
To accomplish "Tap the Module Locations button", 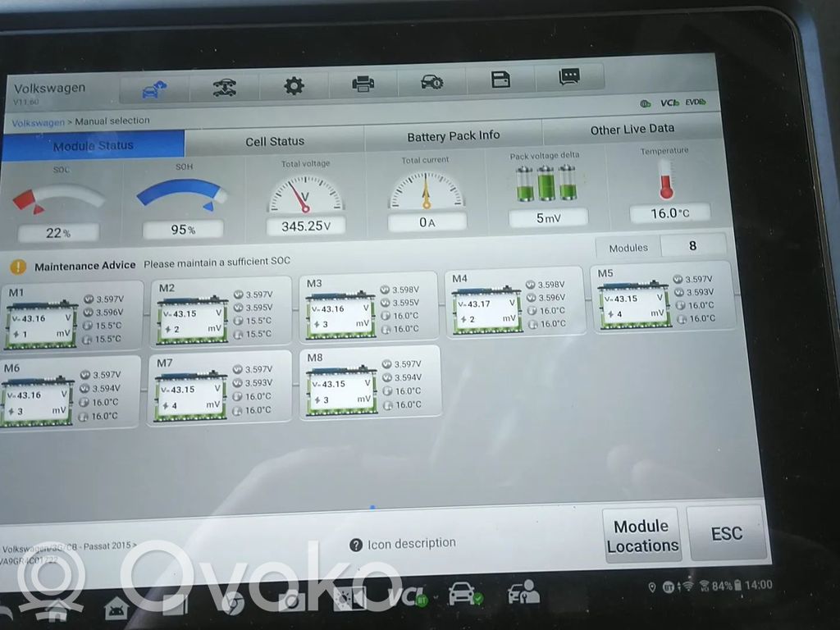I will pyautogui.click(x=641, y=536).
